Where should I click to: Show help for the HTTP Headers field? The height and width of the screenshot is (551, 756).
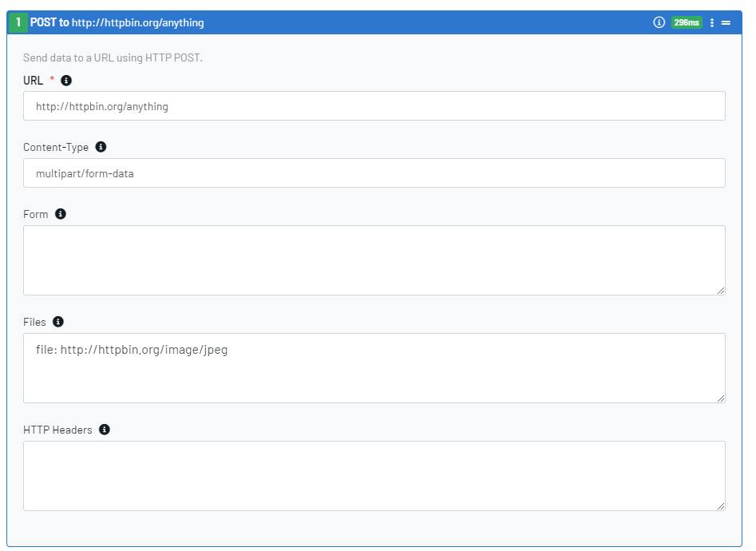(x=105, y=430)
